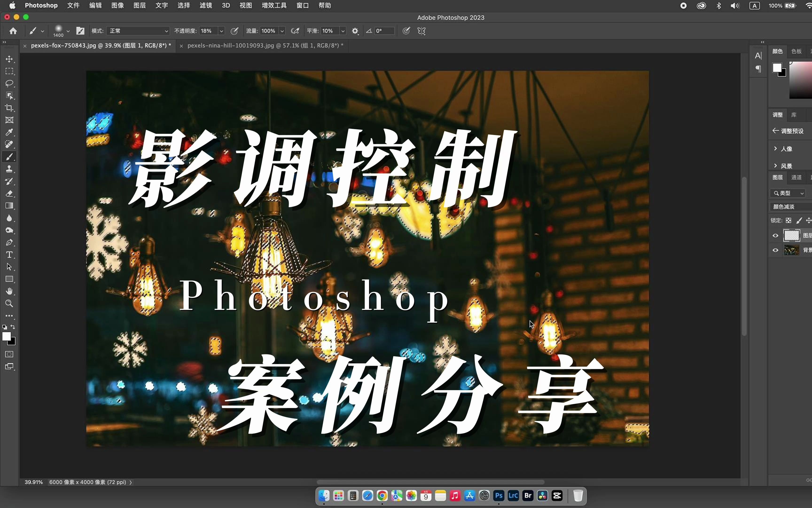
Task: Select the Eyedropper tool
Action: coord(9,132)
